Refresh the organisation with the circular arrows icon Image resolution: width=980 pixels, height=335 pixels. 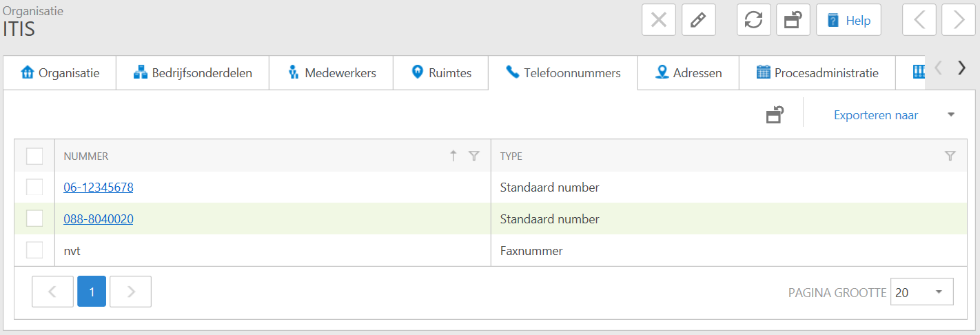pos(753,20)
